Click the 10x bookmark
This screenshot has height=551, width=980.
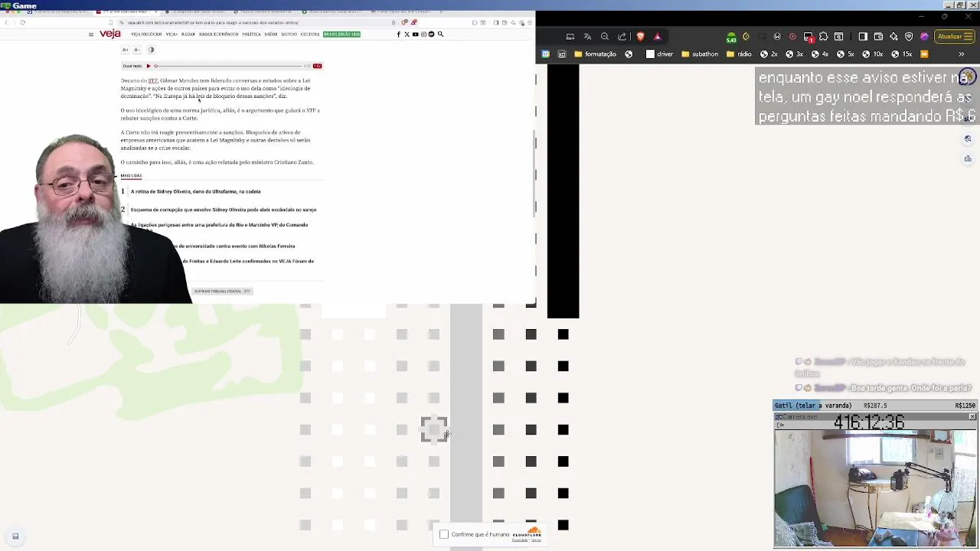pyautogui.click(x=872, y=54)
